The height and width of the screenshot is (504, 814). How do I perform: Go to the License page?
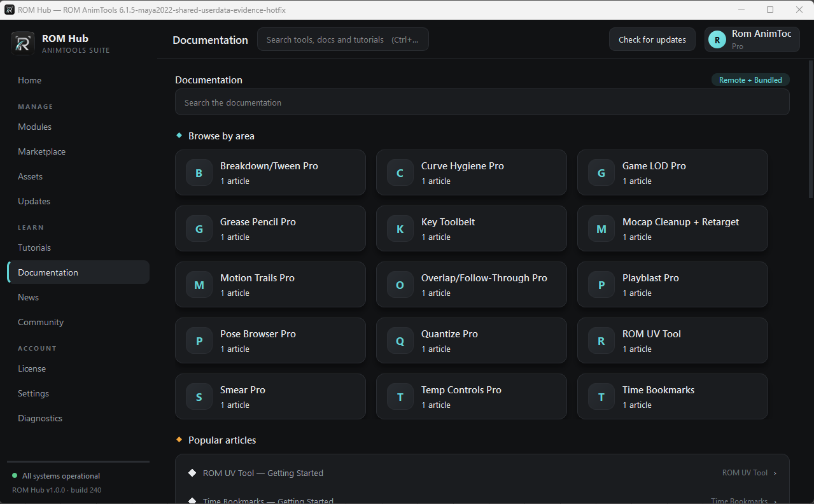coord(78,368)
